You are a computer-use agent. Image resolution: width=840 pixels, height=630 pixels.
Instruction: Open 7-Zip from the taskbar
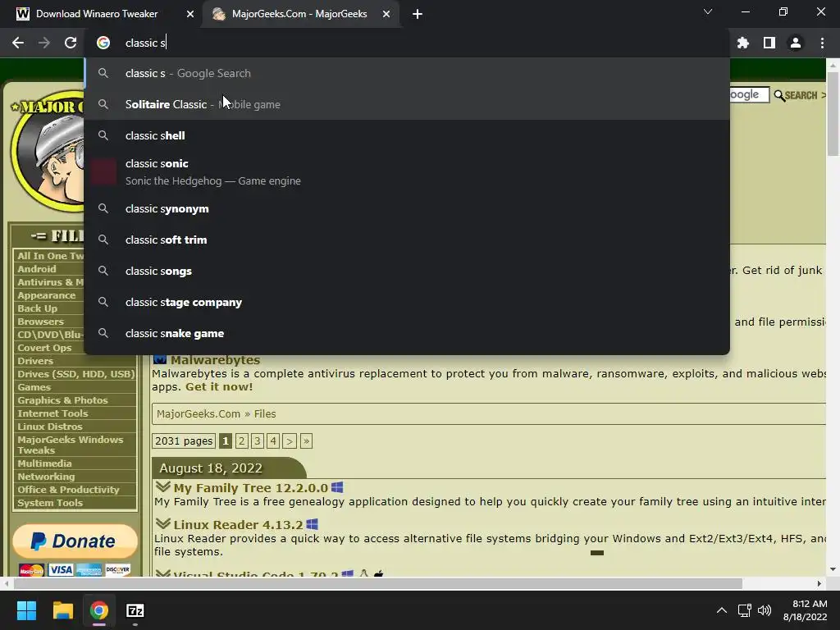[135, 610]
